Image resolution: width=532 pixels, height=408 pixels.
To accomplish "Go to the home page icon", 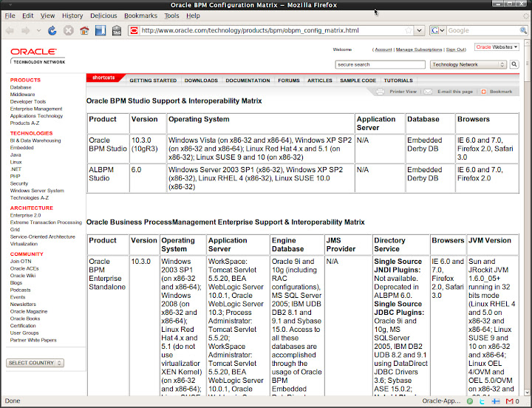I will click(x=84, y=30).
